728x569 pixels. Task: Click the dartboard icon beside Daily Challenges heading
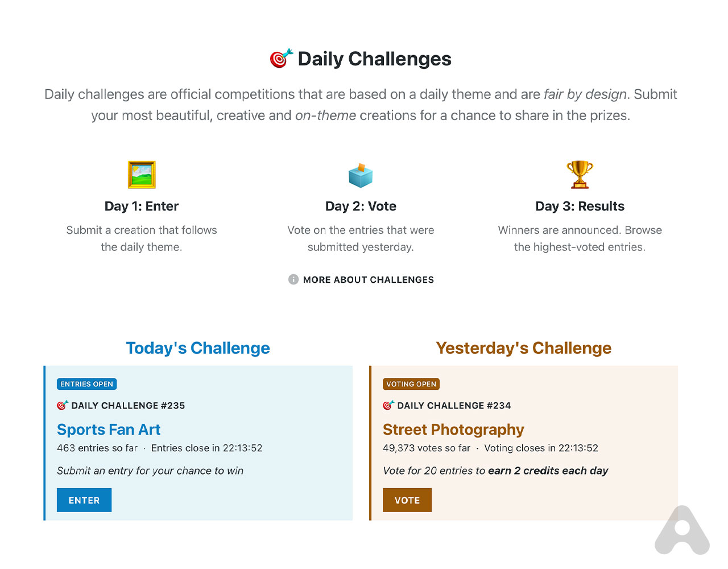[x=281, y=59]
